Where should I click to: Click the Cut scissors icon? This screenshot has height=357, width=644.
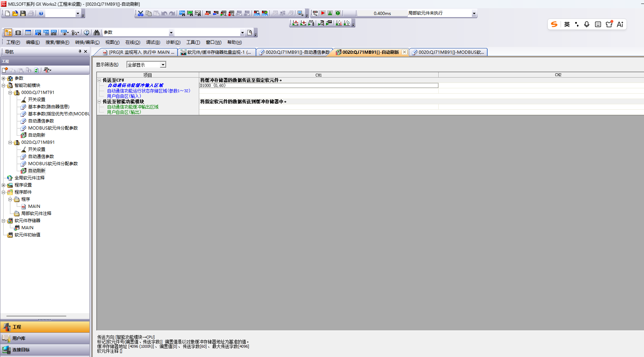pos(140,14)
